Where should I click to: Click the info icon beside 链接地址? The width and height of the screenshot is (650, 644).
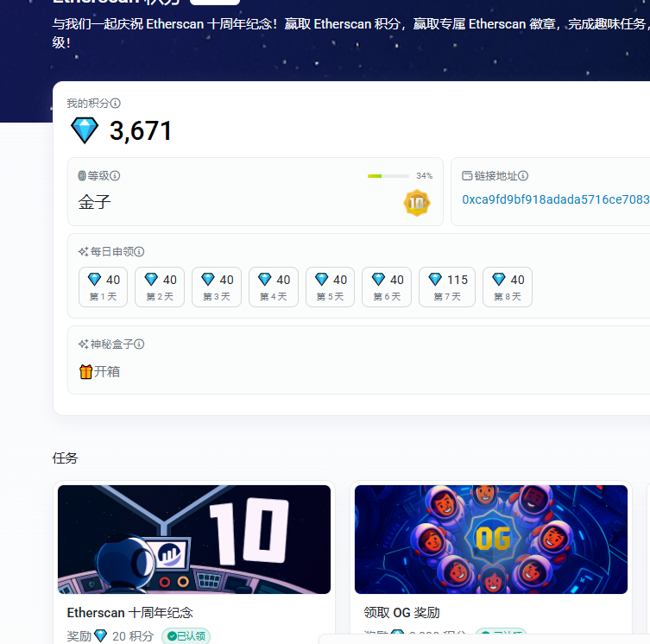click(523, 176)
